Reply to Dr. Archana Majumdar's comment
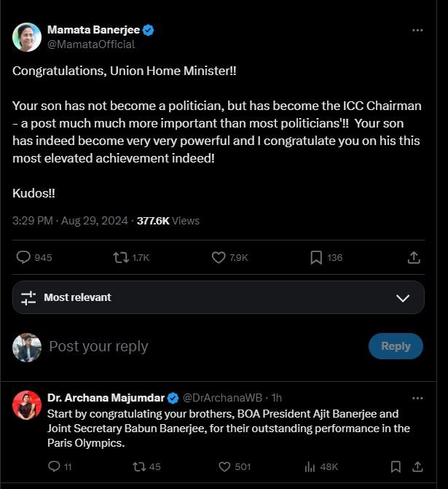The height and width of the screenshot is (489, 448). [x=55, y=466]
